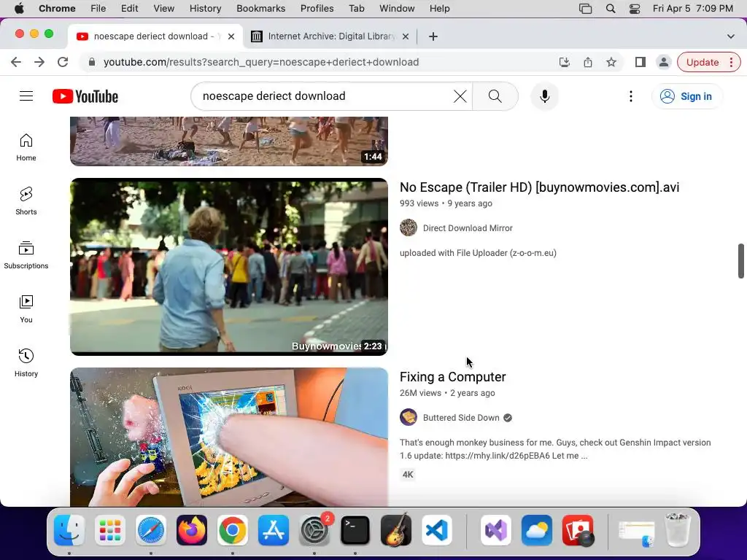Open No Escape trailer thumbnail 2:23
747x560 pixels.
pos(229,267)
